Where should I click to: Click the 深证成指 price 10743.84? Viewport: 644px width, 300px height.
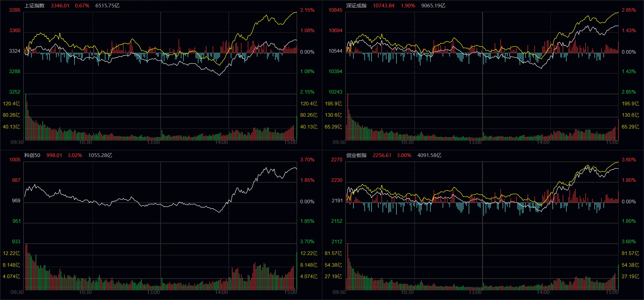[x=384, y=6]
